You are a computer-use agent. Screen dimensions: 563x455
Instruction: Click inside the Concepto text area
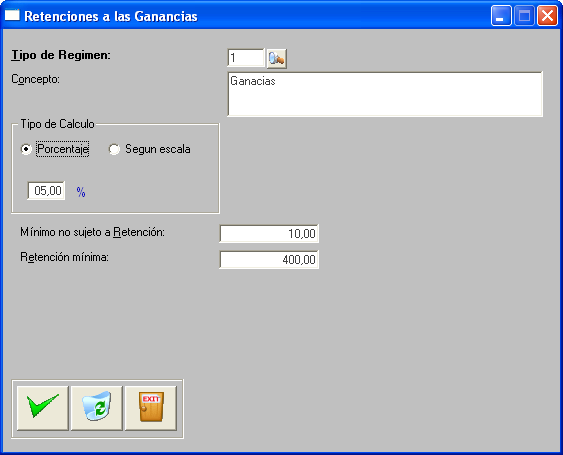[385, 94]
